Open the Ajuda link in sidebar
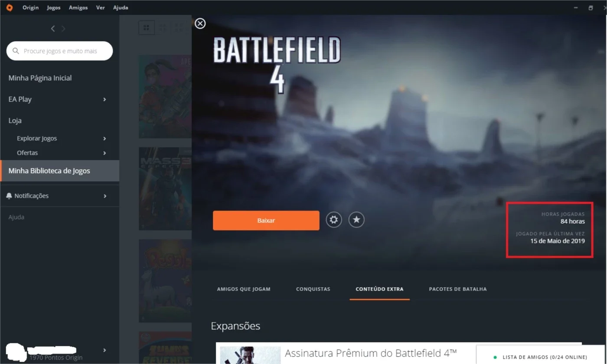The height and width of the screenshot is (364, 607). [16, 217]
